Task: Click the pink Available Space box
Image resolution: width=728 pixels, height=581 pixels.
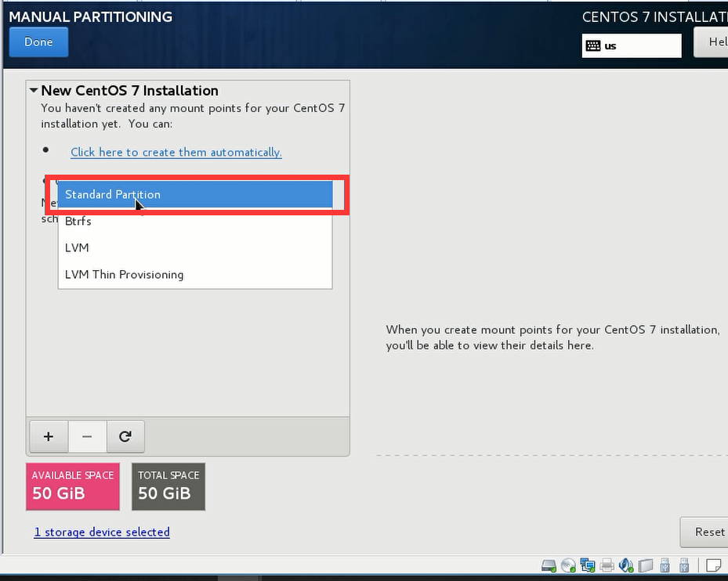Action: point(73,485)
